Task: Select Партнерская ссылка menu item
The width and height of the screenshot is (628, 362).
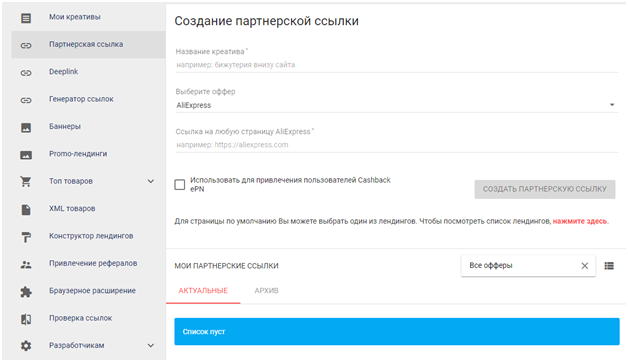Action: [88, 45]
